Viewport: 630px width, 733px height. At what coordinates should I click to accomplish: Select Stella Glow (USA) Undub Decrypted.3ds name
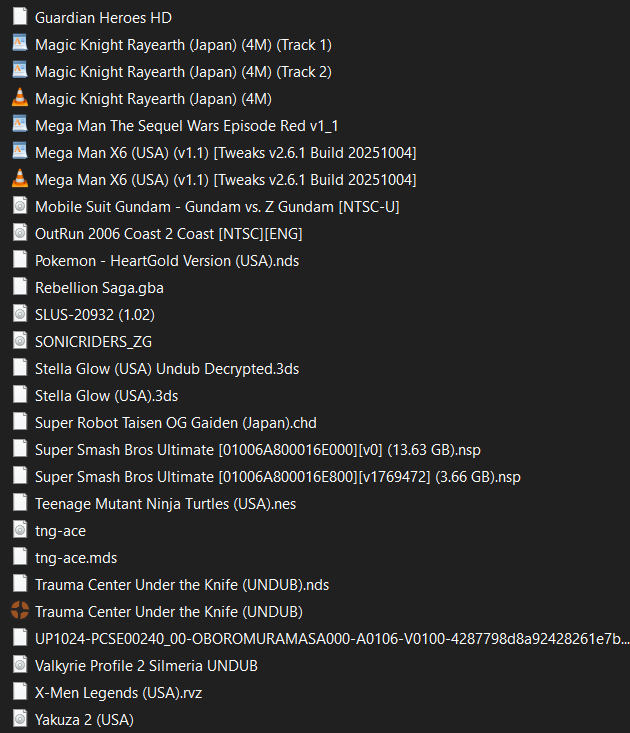tap(167, 369)
